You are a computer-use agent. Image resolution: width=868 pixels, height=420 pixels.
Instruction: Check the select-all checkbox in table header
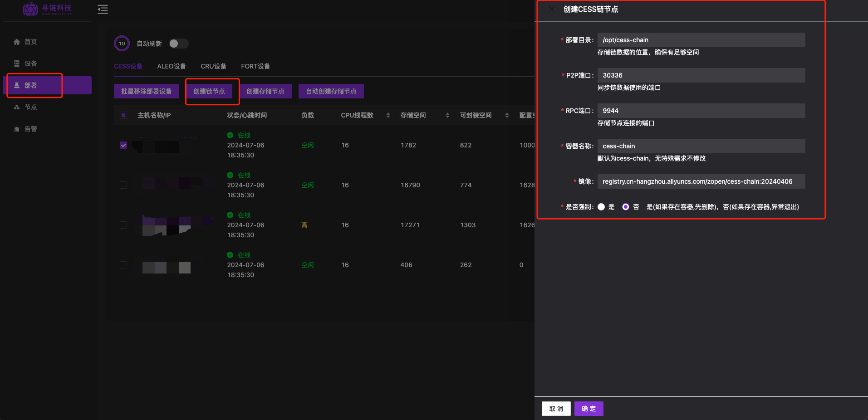123,115
